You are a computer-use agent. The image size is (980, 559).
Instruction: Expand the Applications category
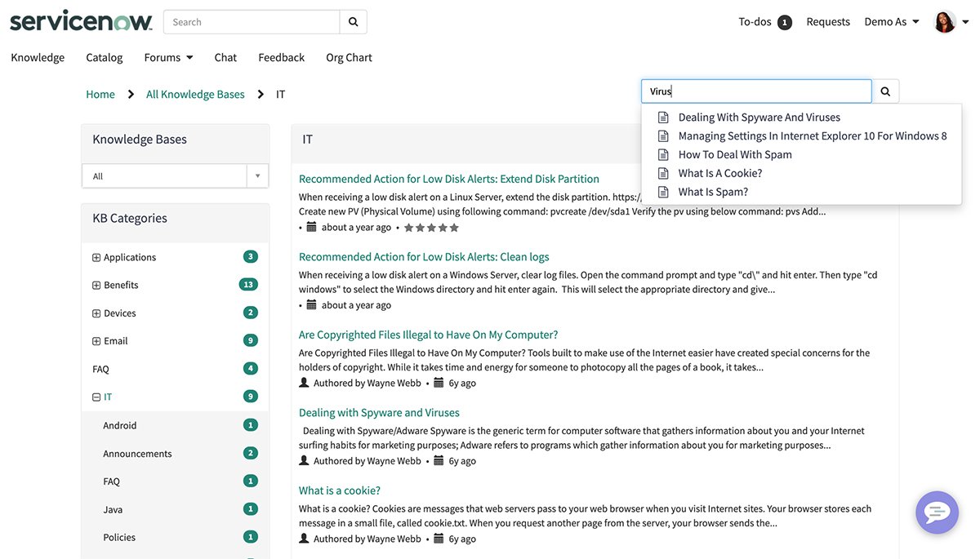[x=96, y=258]
